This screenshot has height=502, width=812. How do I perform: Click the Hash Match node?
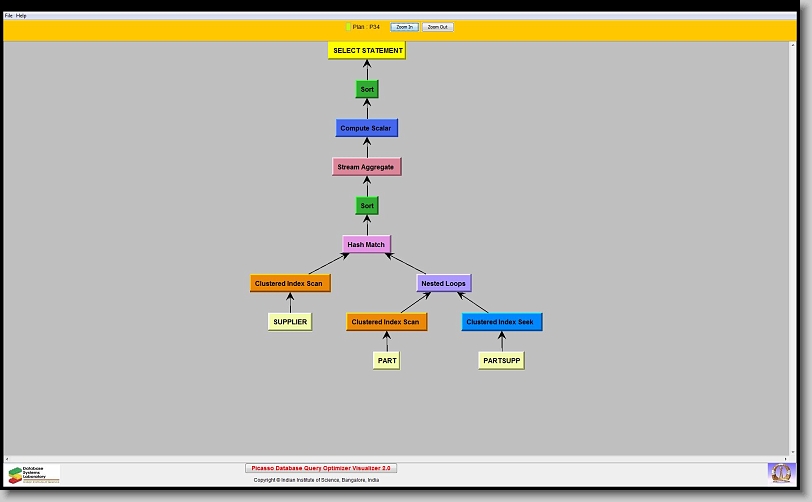coord(366,244)
